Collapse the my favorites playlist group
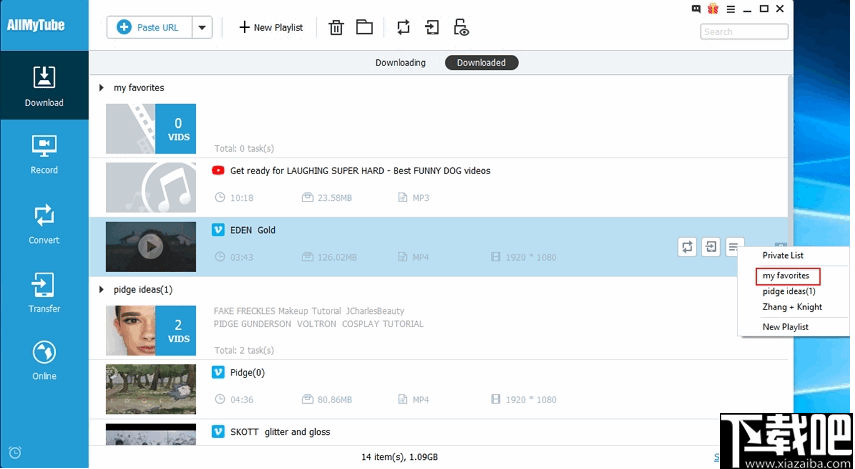The width and height of the screenshot is (855, 469). (x=101, y=87)
